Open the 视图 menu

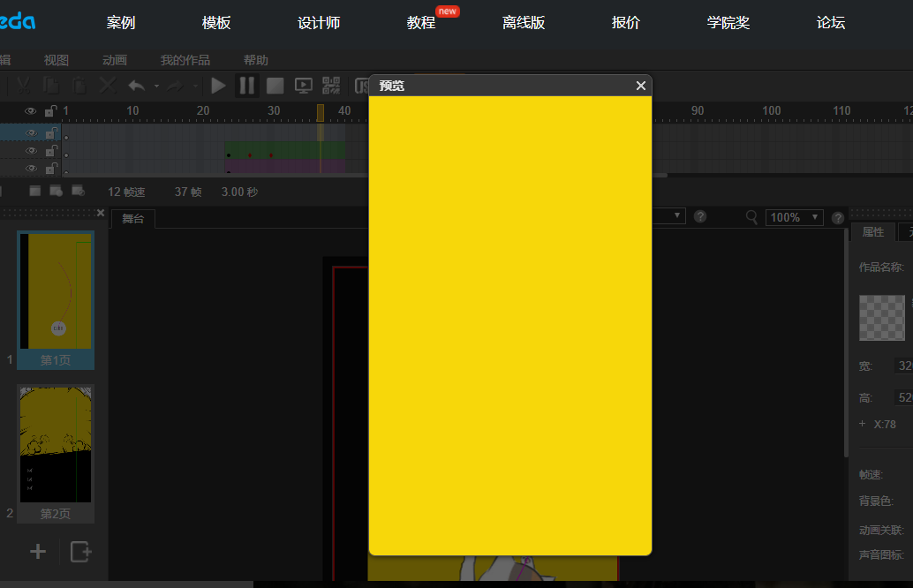57,60
